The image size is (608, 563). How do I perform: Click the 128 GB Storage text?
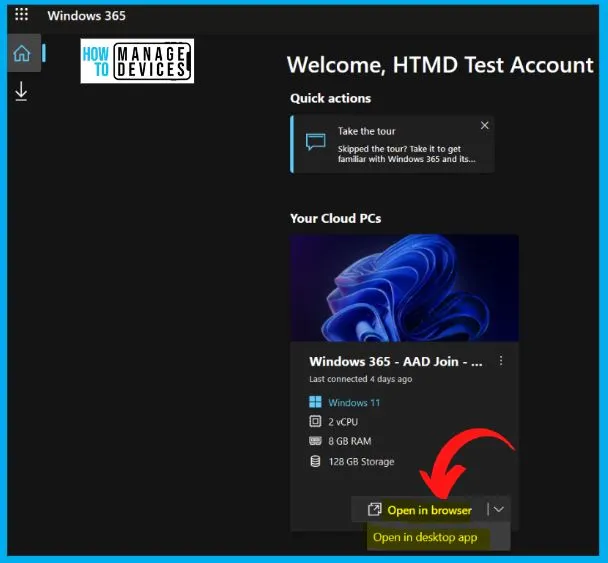coord(361,462)
